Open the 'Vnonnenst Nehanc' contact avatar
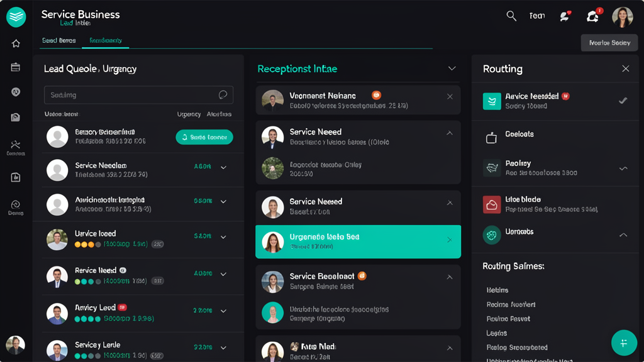The image size is (644, 362). pyautogui.click(x=273, y=101)
